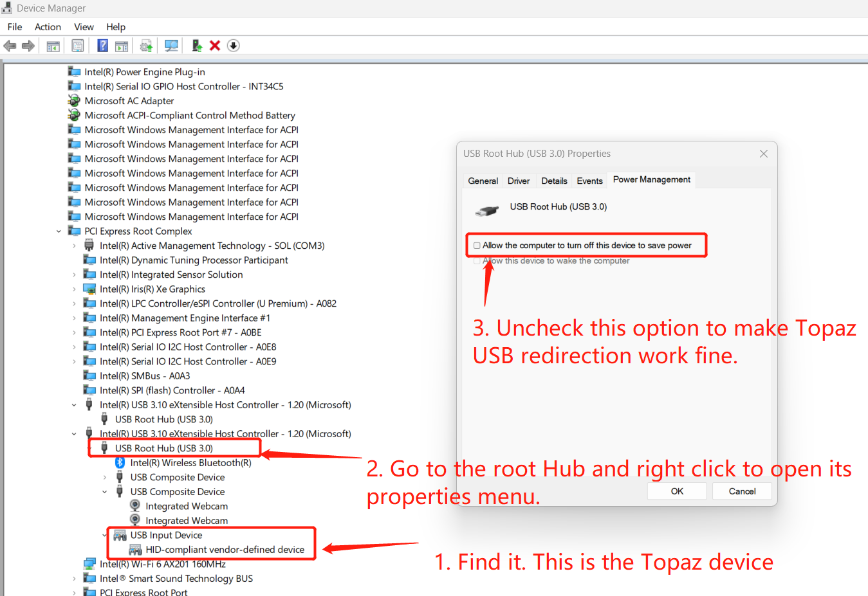Click the gear-page update driver icon
The width and height of the screenshot is (868, 596).
[146, 46]
